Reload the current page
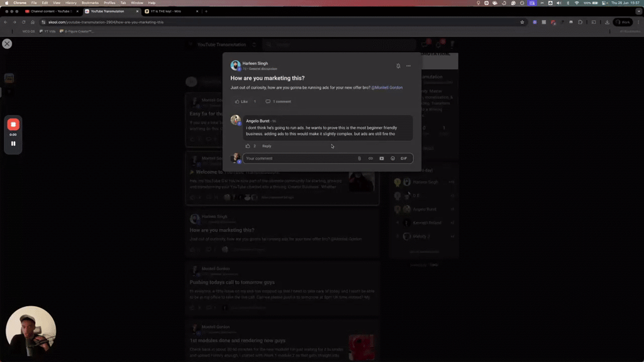 (23, 22)
